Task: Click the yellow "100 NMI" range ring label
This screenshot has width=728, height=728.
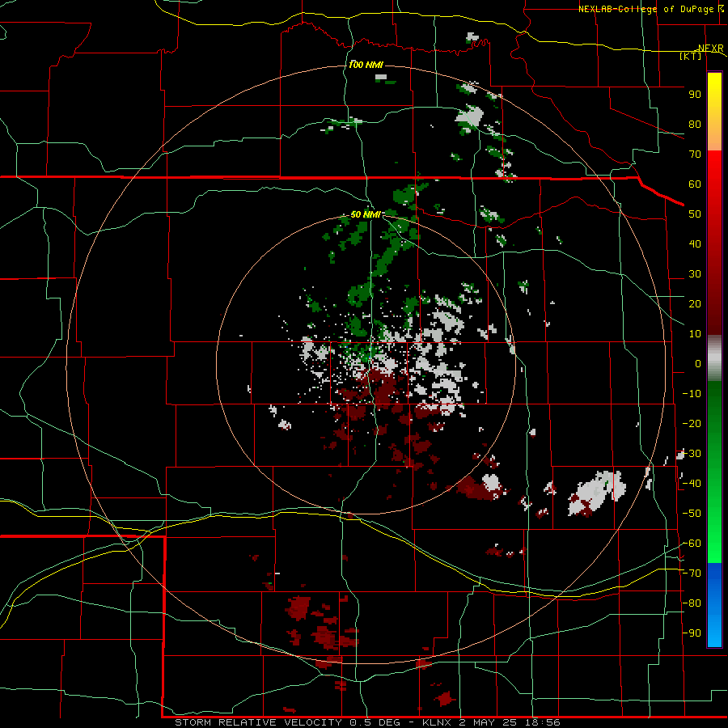Action: [366, 65]
